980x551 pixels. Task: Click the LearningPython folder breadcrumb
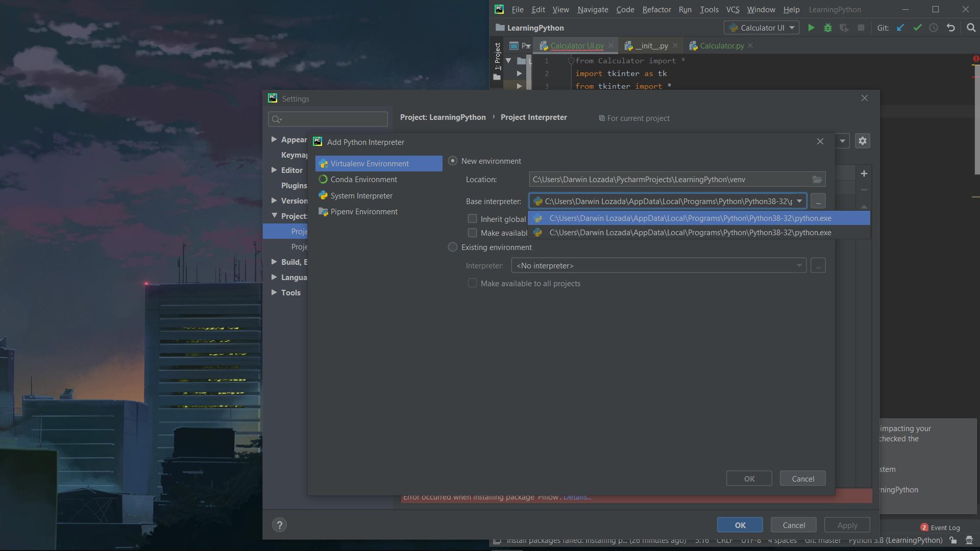click(530, 28)
